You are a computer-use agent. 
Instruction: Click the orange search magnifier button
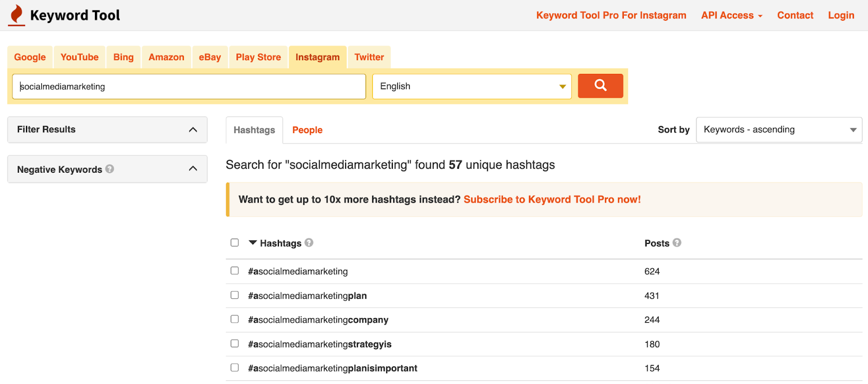(600, 86)
